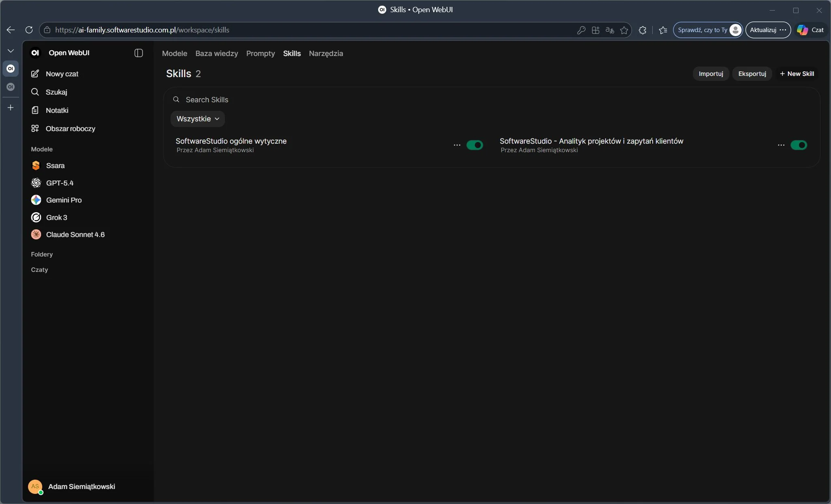Click the Open WebUI logo icon
This screenshot has width=831, height=504.
coord(35,53)
